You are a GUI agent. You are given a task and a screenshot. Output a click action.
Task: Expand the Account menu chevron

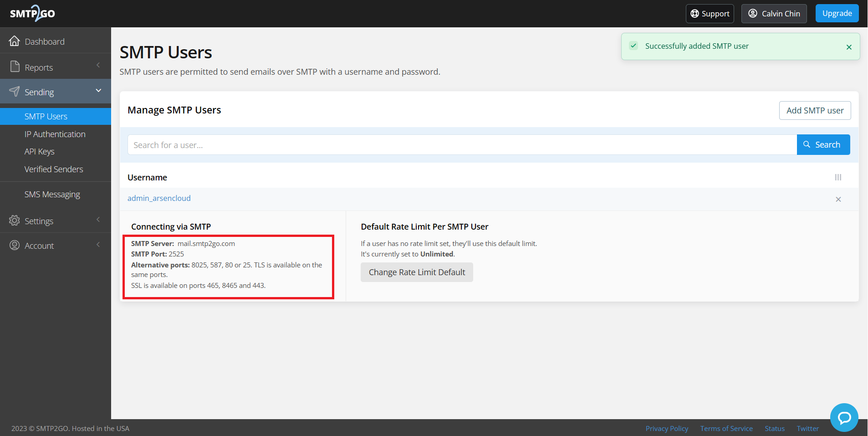98,245
